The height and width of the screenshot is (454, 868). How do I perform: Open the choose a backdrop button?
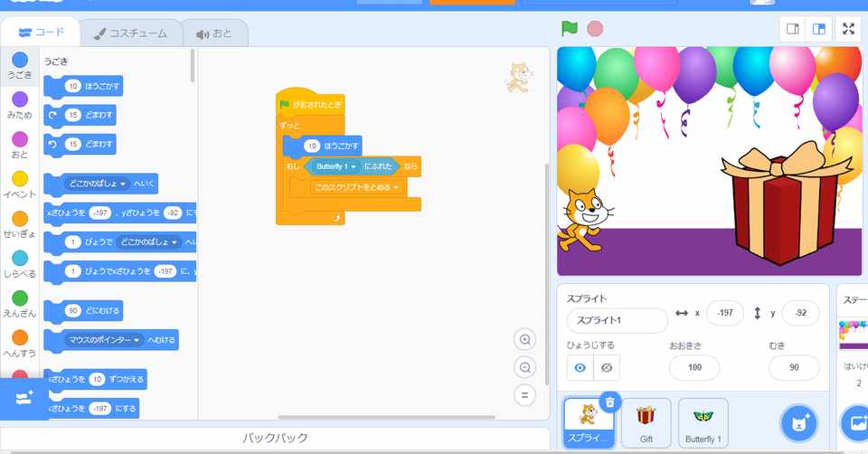pyautogui.click(x=855, y=423)
